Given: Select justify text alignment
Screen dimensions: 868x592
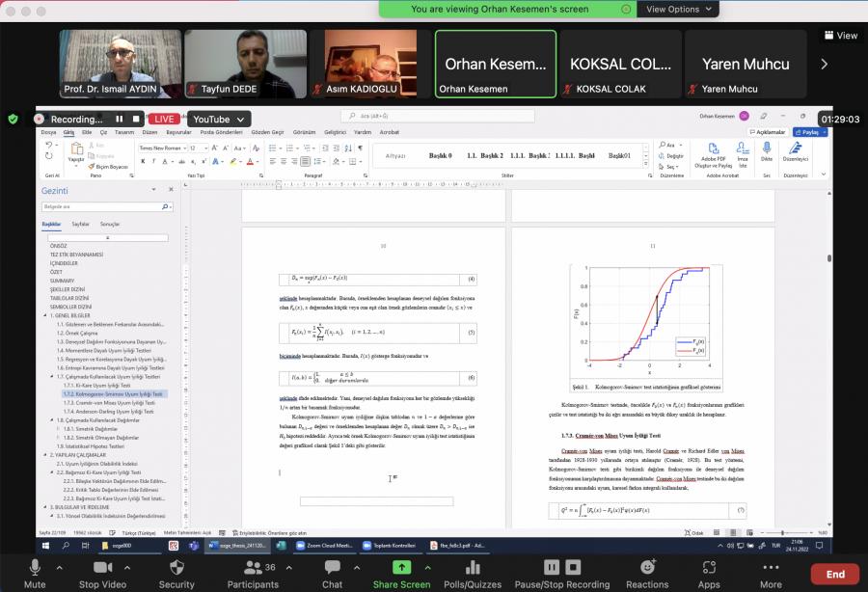Looking at the screenshot, I should point(305,162).
